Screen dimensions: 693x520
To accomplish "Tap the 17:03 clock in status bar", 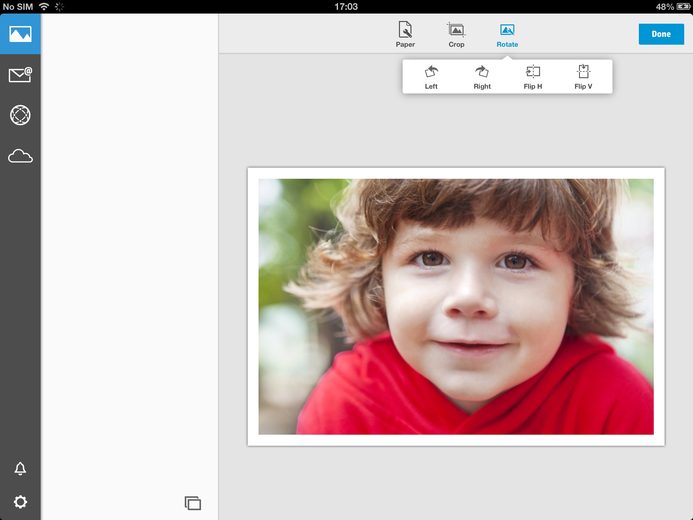I will click(346, 7).
